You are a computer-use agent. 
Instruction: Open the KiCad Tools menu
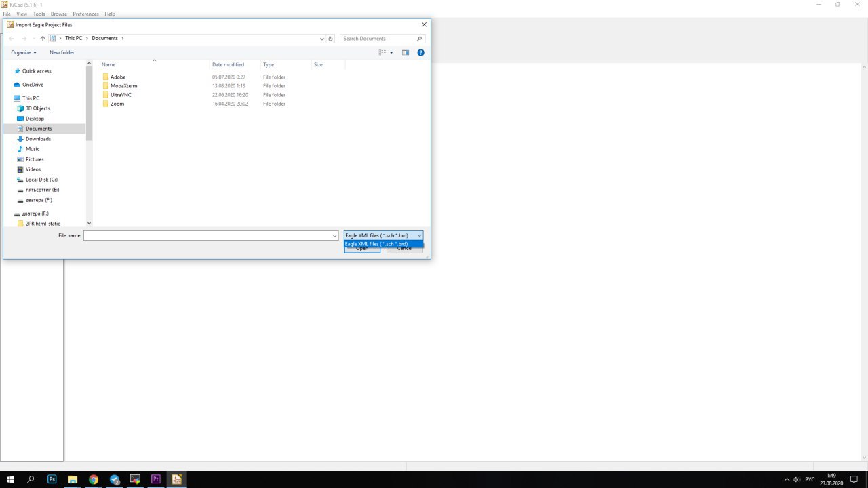(39, 14)
